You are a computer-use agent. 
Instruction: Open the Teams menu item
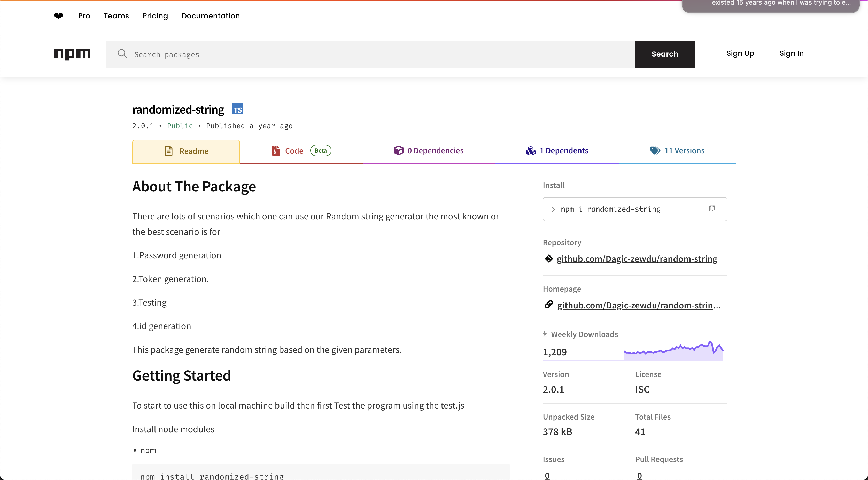point(116,16)
